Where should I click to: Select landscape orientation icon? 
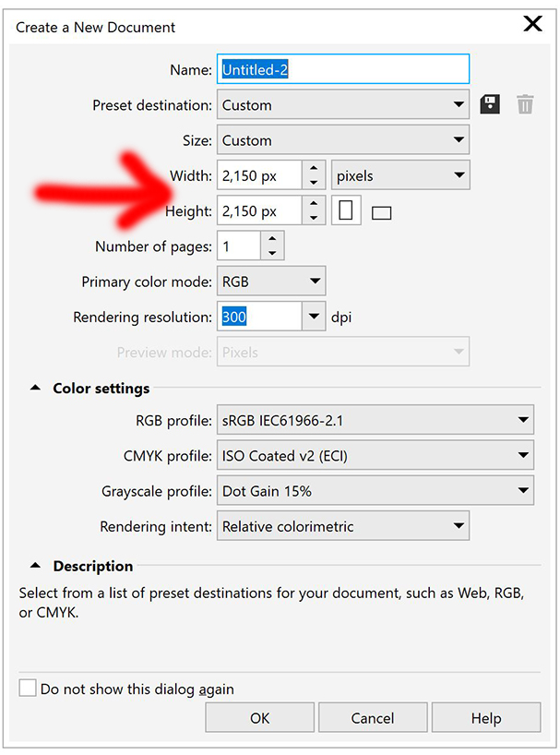[381, 212]
